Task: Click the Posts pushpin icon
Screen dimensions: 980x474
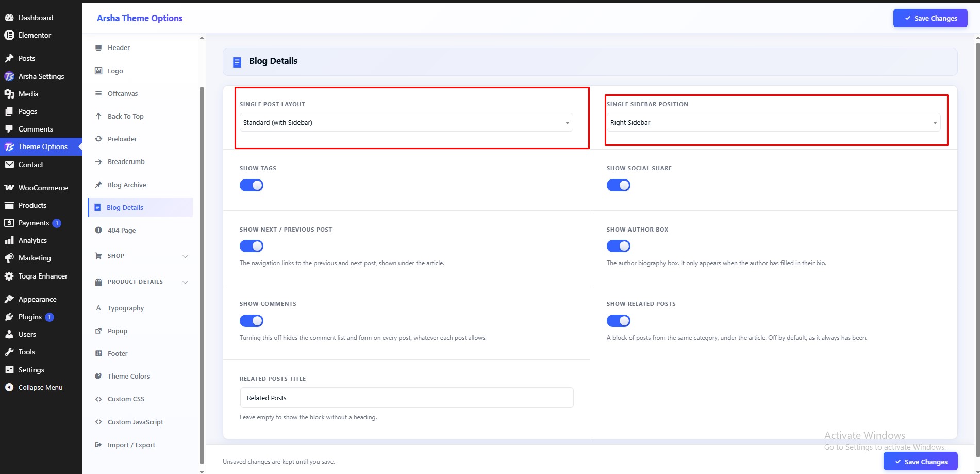Action: 9,58
